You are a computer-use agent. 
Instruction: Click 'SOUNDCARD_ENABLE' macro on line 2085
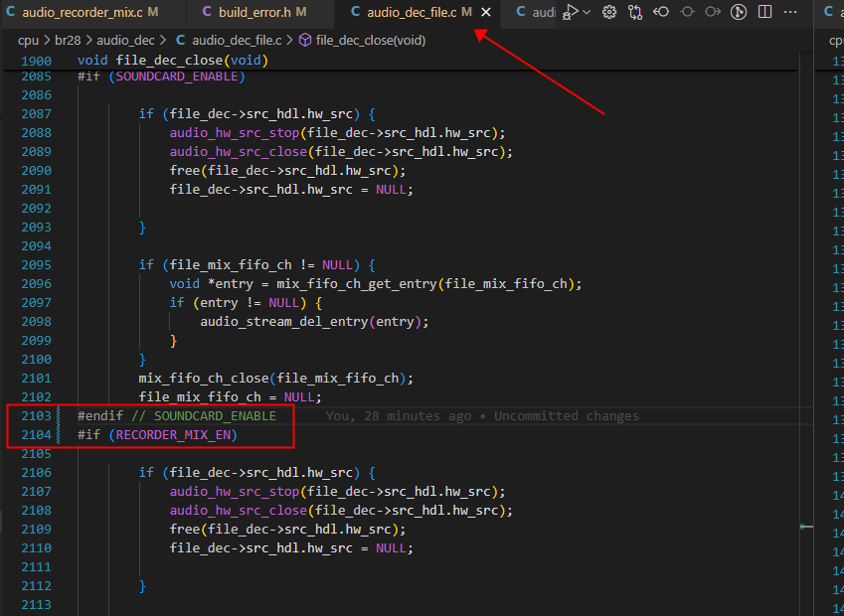177,77
